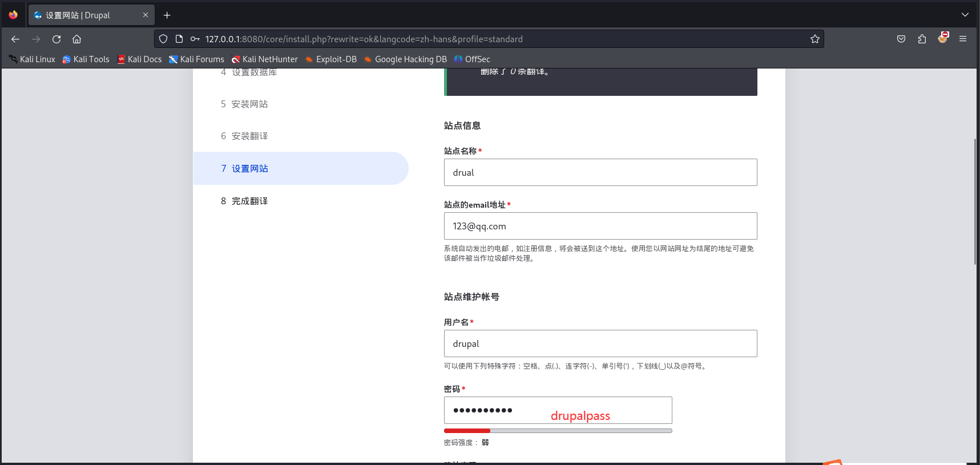This screenshot has height=465, width=980.
Task: Open the Firefox application menu
Action: point(963,39)
